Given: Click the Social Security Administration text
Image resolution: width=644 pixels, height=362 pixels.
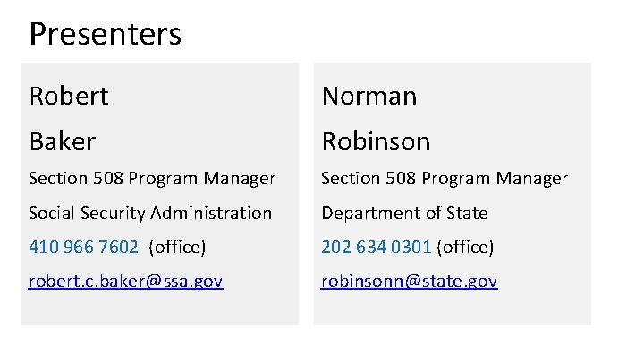Looking at the screenshot, I should 149,213.
